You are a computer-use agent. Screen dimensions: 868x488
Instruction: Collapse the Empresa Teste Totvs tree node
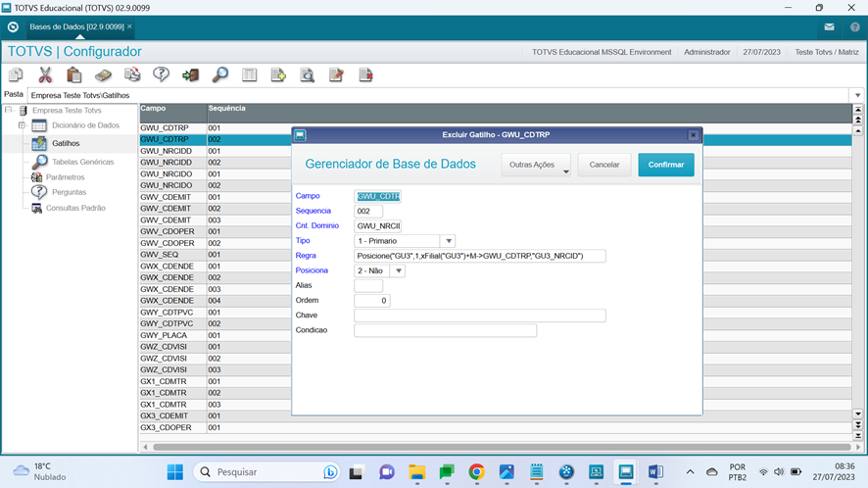8,110
